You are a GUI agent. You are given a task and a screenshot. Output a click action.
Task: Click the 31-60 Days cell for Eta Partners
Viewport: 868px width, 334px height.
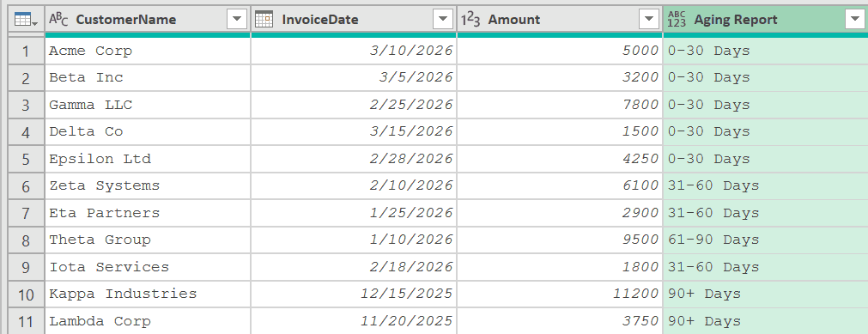click(x=766, y=213)
